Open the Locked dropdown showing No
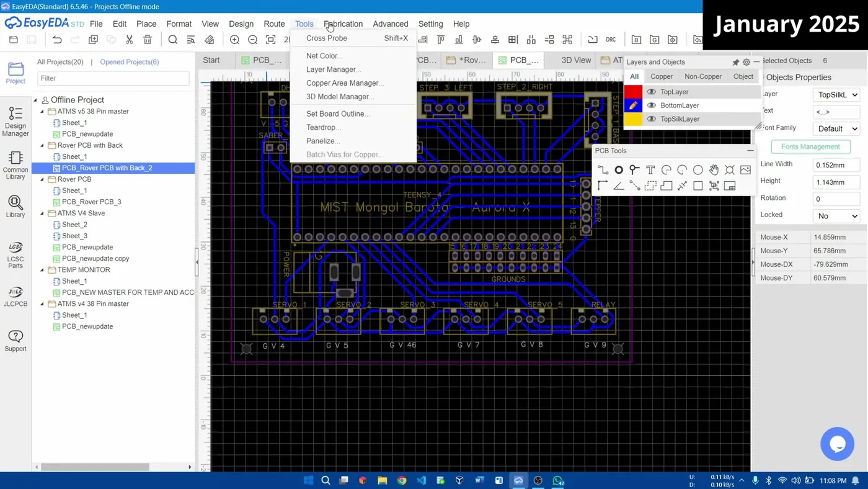 click(x=836, y=216)
